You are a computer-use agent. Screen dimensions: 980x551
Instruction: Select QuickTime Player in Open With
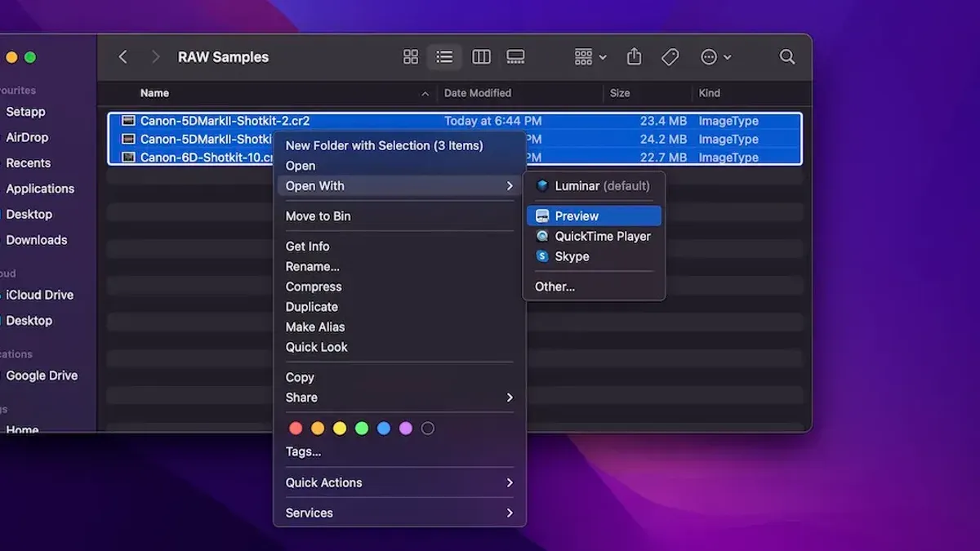point(603,236)
